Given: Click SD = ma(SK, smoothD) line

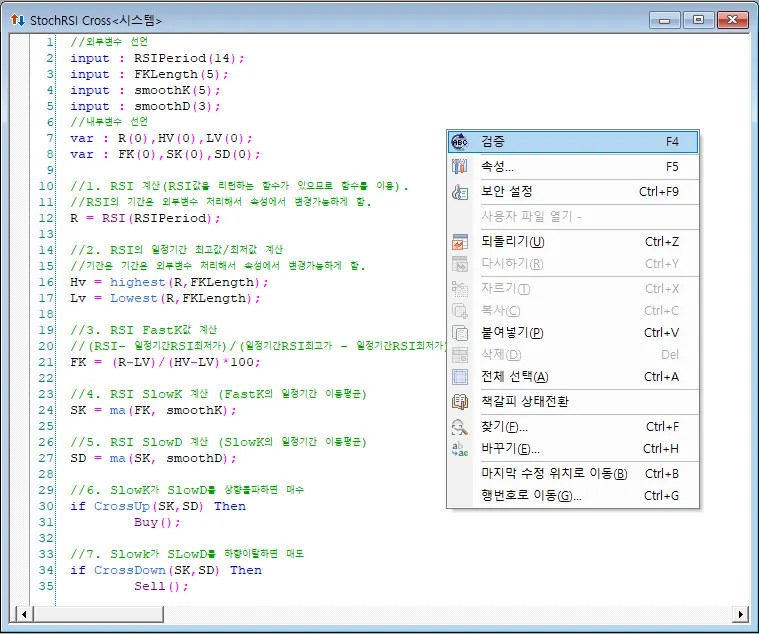Looking at the screenshot, I should pyautogui.click(x=153, y=458).
